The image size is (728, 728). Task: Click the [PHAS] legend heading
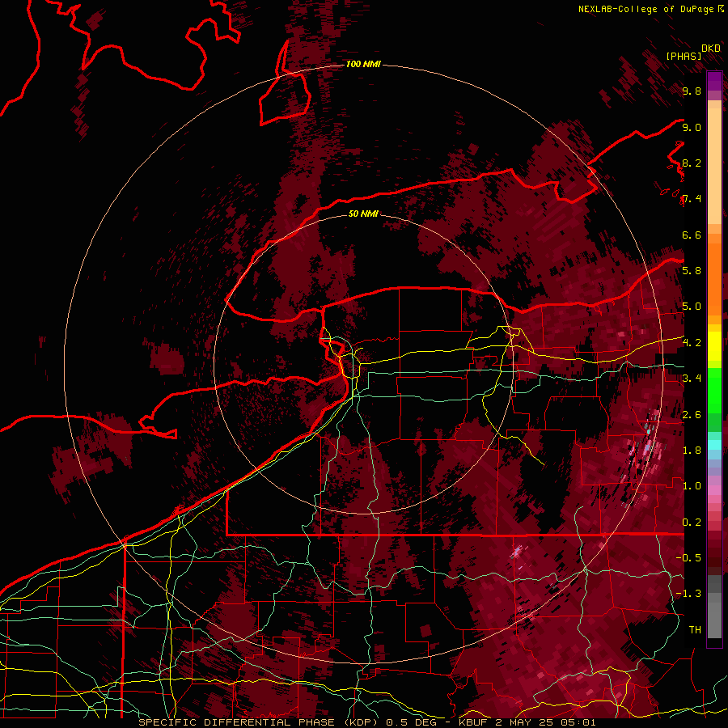point(684,56)
